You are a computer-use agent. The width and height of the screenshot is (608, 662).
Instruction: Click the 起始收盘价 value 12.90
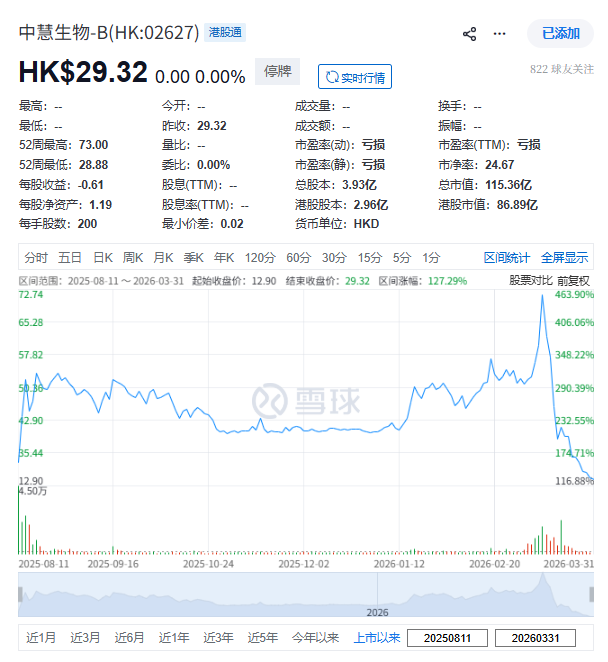pos(264,281)
